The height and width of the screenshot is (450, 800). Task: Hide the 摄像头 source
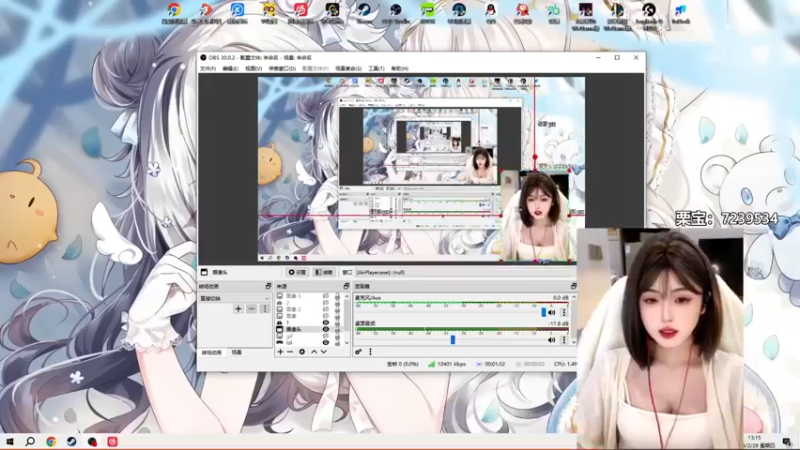(326, 329)
